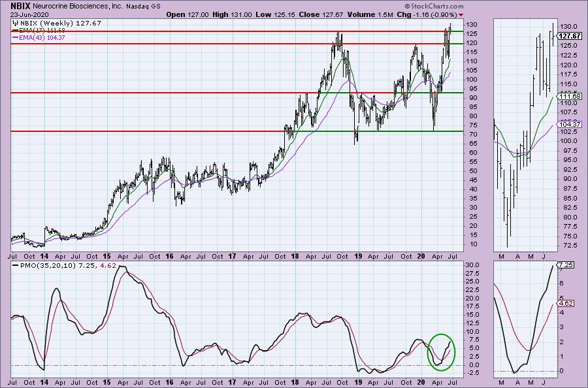The image size is (588, 388).
Task: Click the 4.62 PMO signal tag in zoom panel
Action: (566, 303)
